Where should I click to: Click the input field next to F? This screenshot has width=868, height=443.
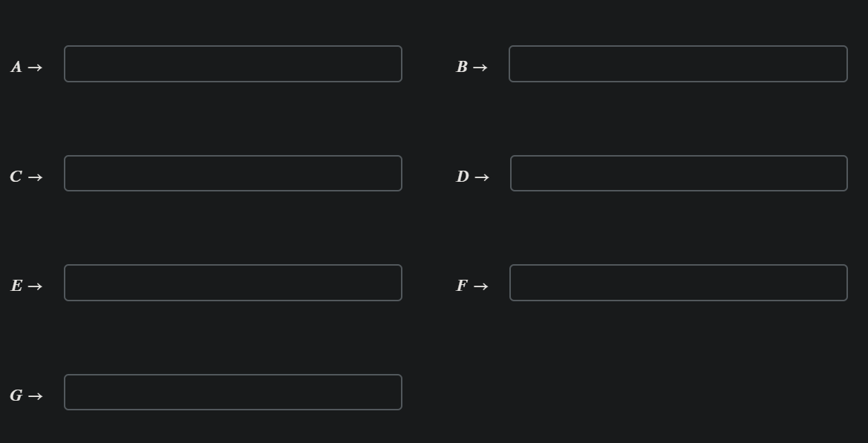[x=677, y=282]
